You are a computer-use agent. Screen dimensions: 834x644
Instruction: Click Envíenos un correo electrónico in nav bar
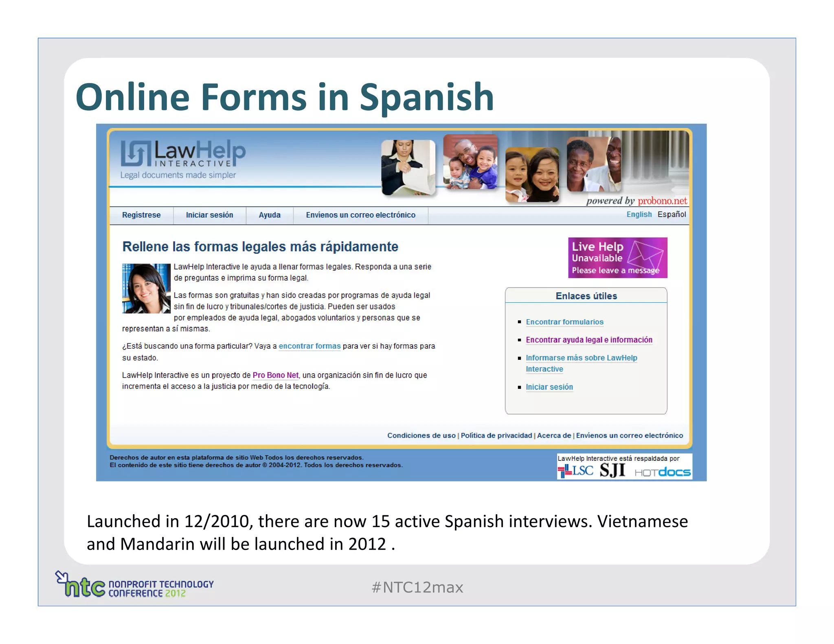(360, 215)
